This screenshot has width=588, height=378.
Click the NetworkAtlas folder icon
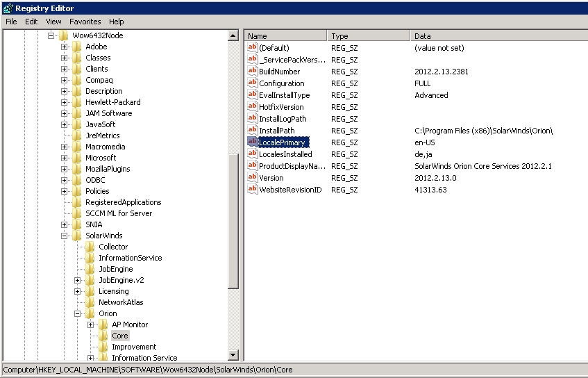click(90, 302)
